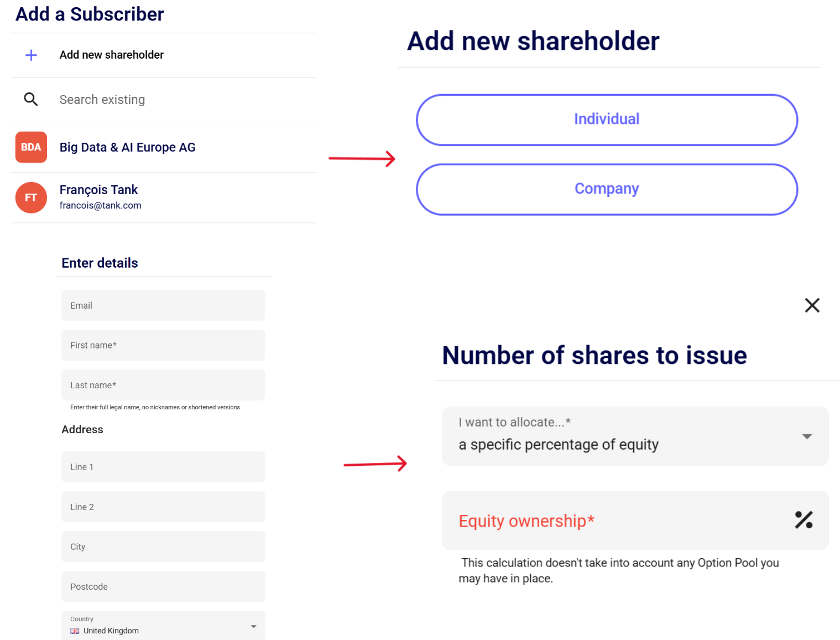Close the Number of shares dialog

tap(812, 305)
